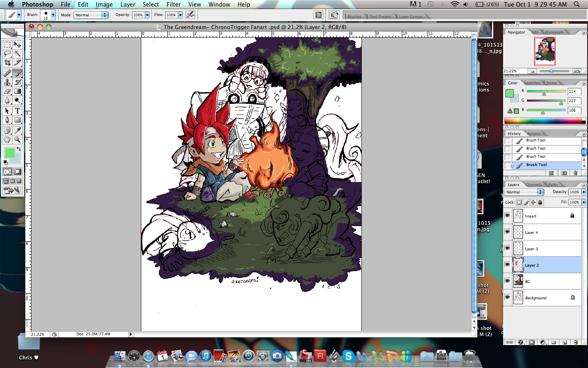
Task: Create new snapshot in History panel
Action: (x=564, y=173)
